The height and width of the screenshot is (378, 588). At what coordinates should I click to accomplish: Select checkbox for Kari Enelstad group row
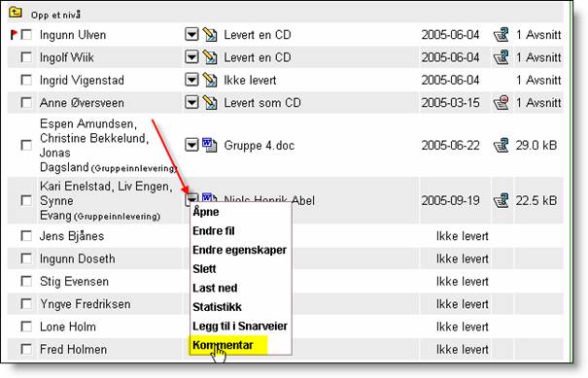pos(26,200)
